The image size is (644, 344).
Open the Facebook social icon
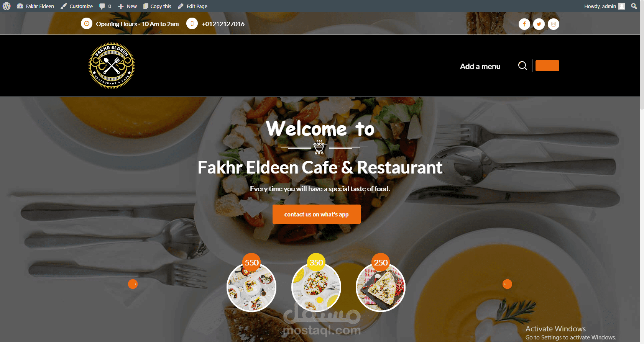pyautogui.click(x=524, y=24)
